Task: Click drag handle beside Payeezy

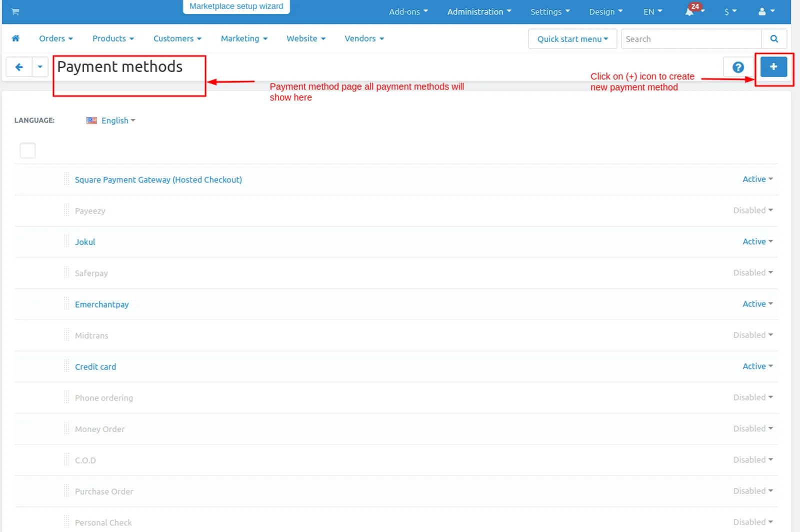Action: (66, 210)
